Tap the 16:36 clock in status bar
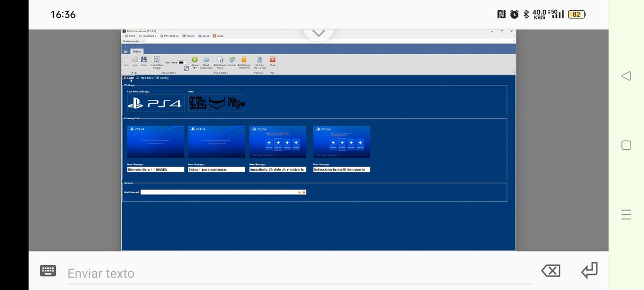The image size is (644, 290). (63, 15)
